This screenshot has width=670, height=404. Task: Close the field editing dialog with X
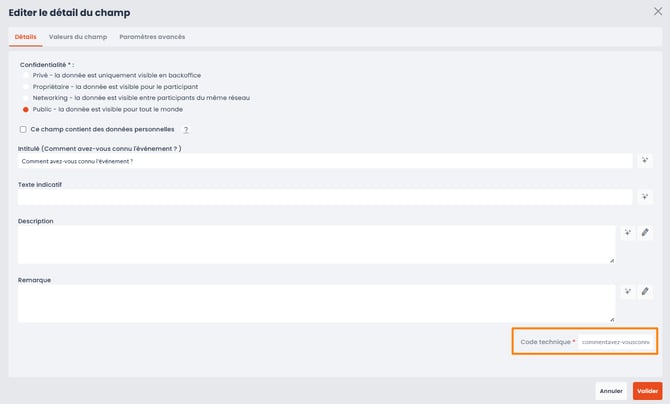pos(656,12)
